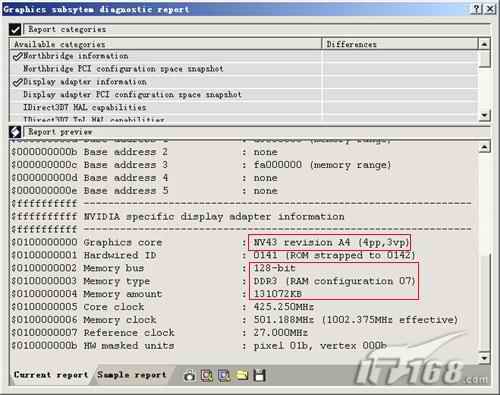Select the '131072KB' memory amount value

pyautogui.click(x=278, y=294)
